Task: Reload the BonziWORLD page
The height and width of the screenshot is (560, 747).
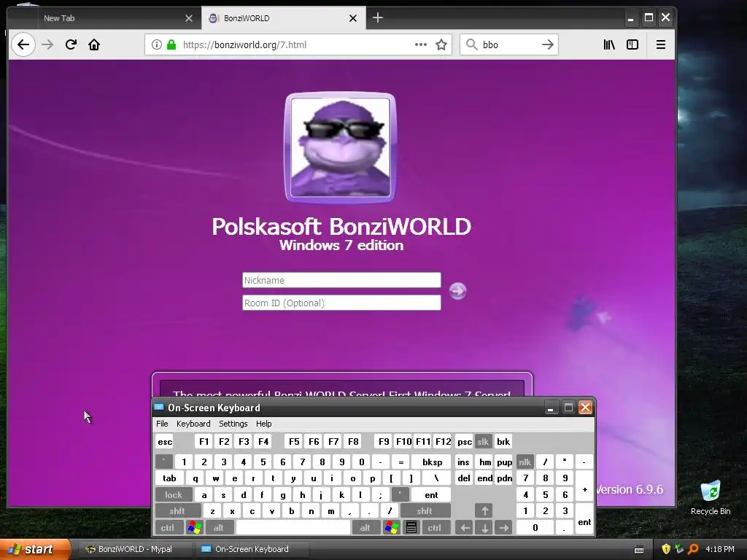Action: (71, 44)
